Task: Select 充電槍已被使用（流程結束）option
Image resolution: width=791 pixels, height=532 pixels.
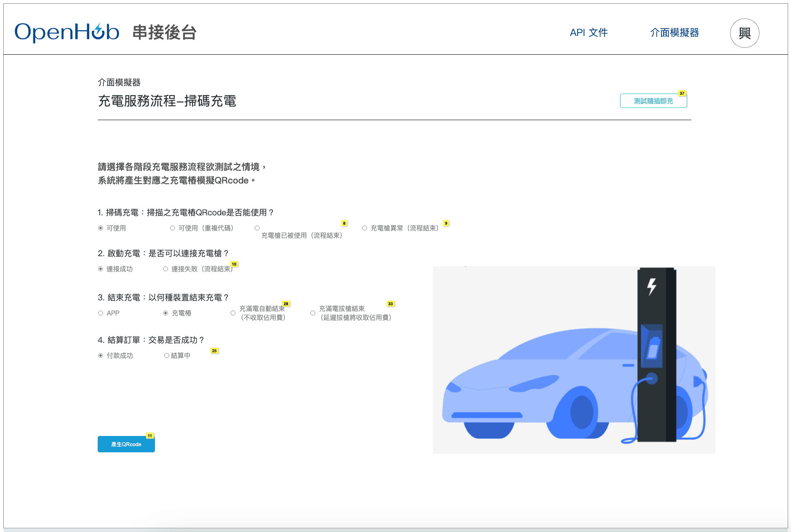Action: point(257,228)
